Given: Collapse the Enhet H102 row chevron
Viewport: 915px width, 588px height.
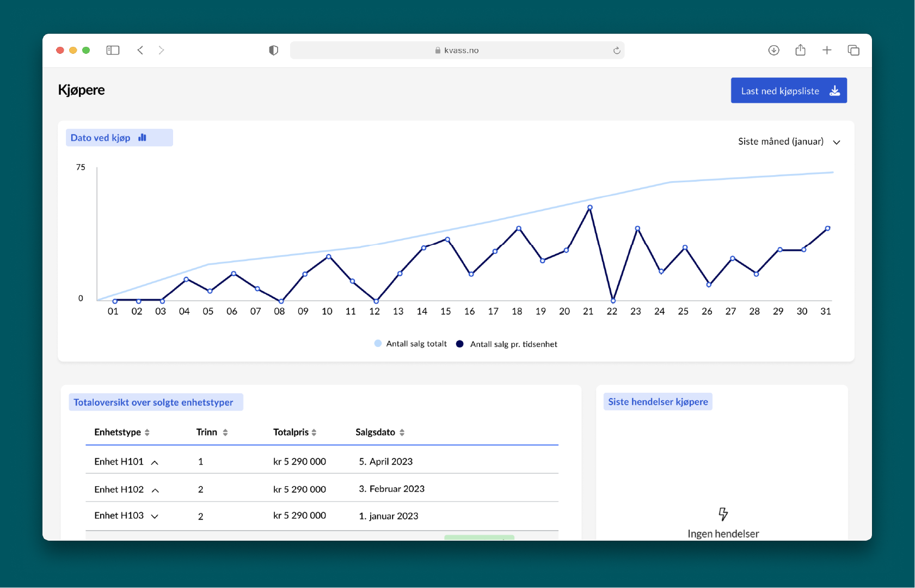Looking at the screenshot, I should click(155, 490).
